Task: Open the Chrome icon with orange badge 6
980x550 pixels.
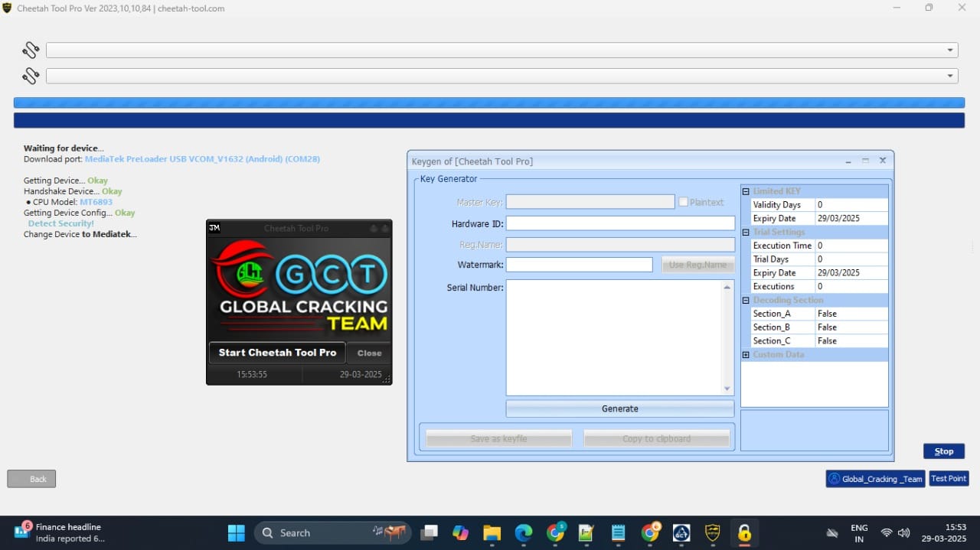Action: click(x=650, y=532)
